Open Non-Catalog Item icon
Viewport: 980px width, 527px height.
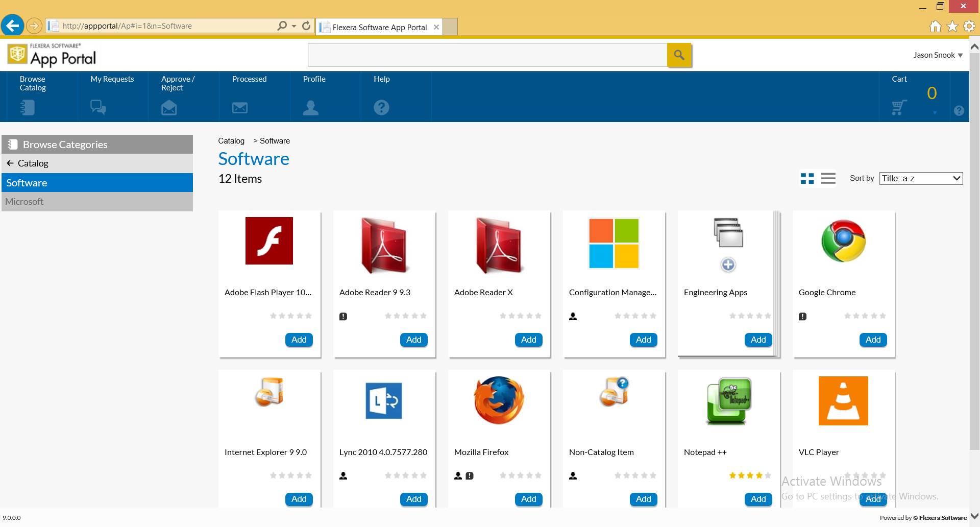tap(614, 392)
